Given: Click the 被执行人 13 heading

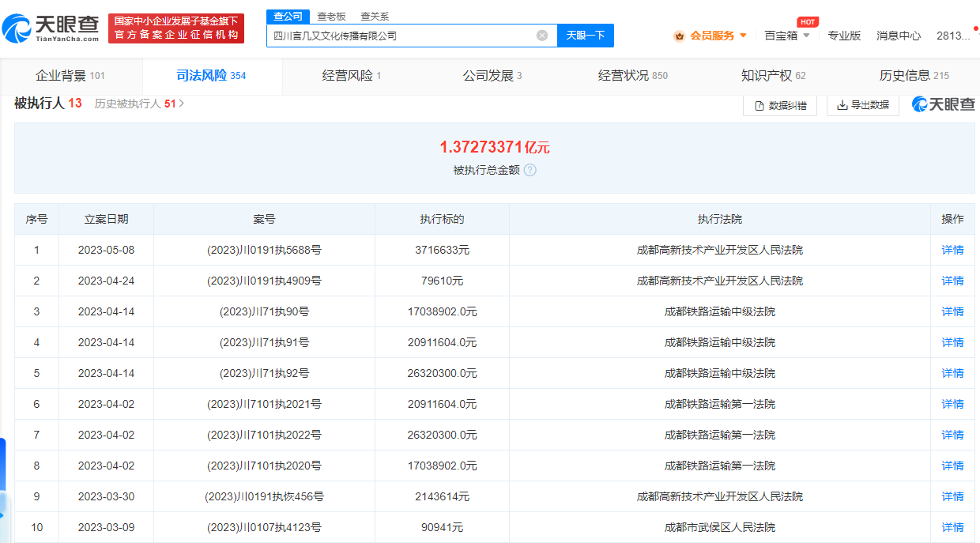Looking at the screenshot, I should pyautogui.click(x=48, y=104).
